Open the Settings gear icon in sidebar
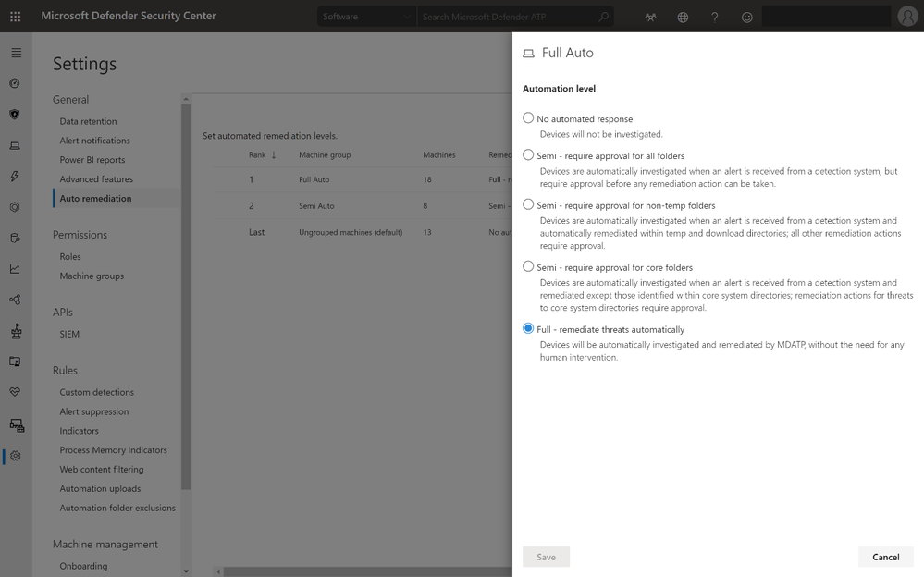This screenshot has width=924, height=577. [x=16, y=456]
